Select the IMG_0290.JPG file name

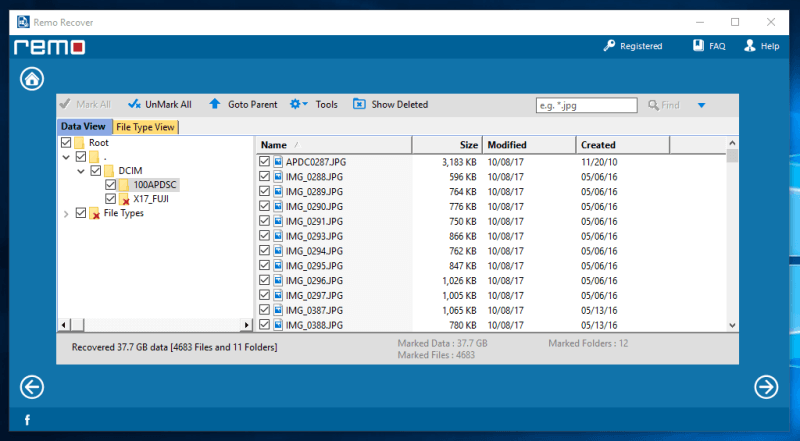pos(314,206)
